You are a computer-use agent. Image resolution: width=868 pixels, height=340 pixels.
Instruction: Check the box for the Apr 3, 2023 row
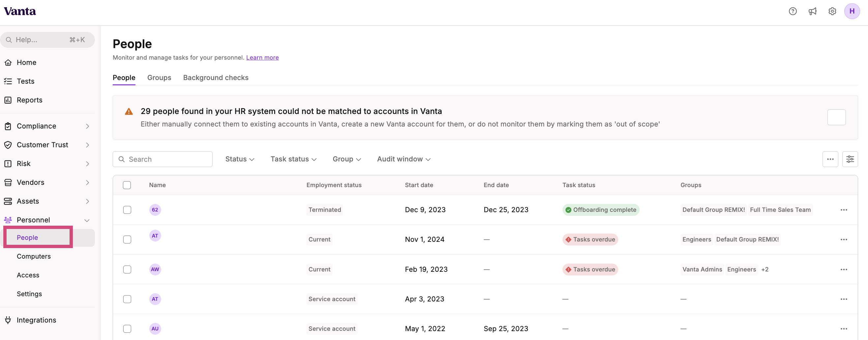pos(127,299)
